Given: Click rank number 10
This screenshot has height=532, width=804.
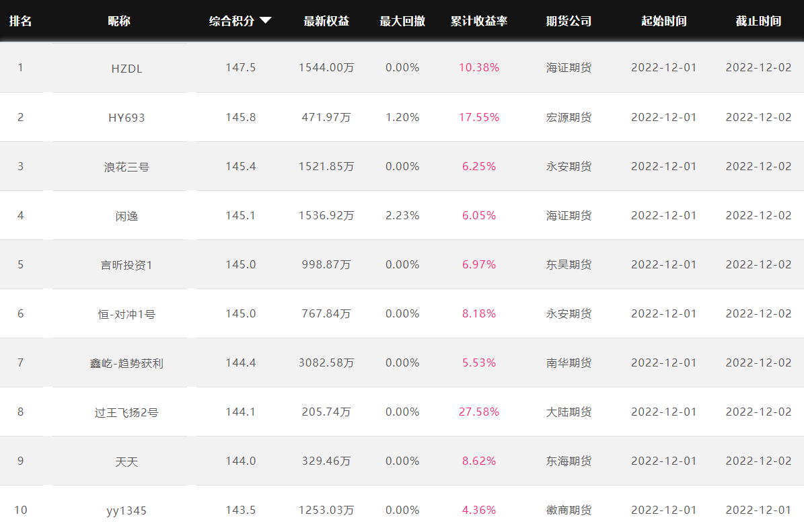Looking at the screenshot, I should 20,510.
